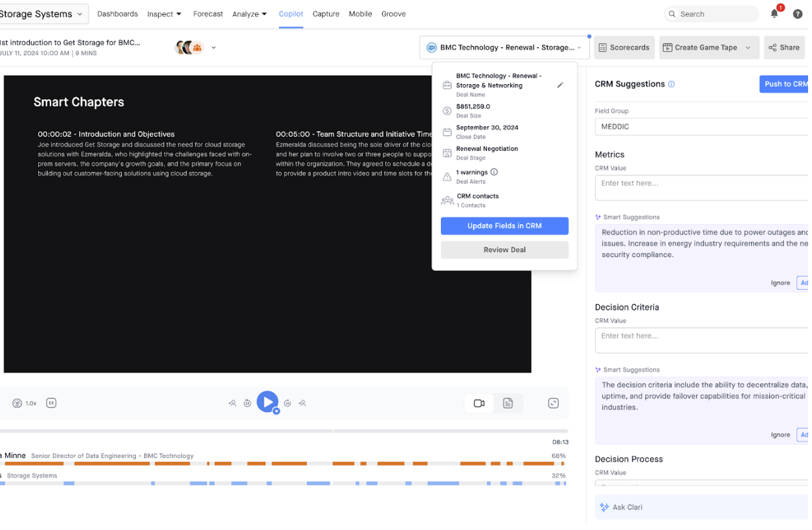
Task: Click Update Fields in CRM button
Action: coord(504,226)
